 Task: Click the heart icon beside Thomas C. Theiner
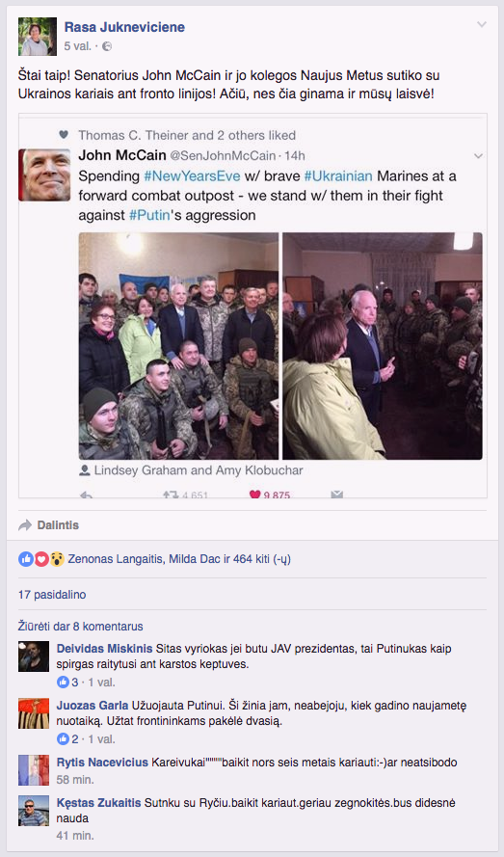coord(64,134)
